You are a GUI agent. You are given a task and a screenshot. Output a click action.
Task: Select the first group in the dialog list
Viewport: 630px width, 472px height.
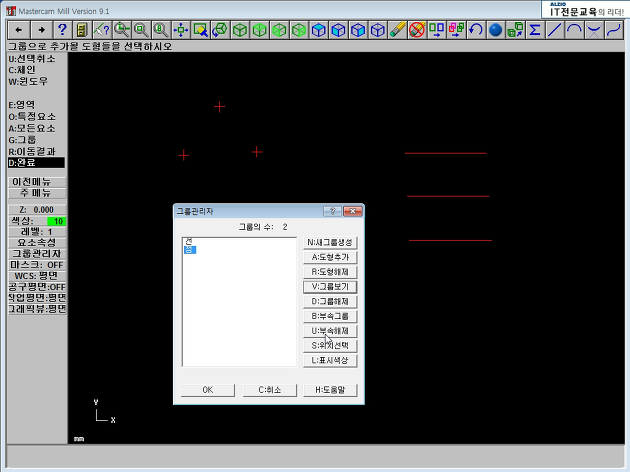click(x=189, y=241)
